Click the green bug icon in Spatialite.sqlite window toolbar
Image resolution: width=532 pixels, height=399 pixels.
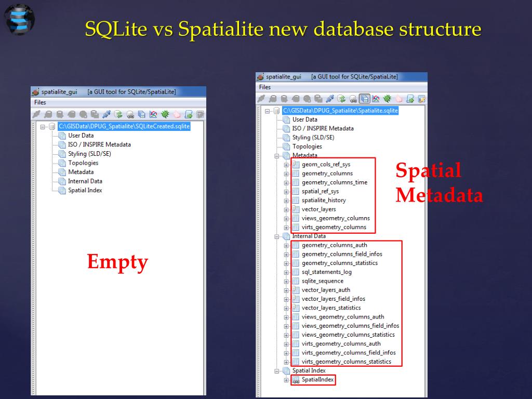click(x=387, y=99)
